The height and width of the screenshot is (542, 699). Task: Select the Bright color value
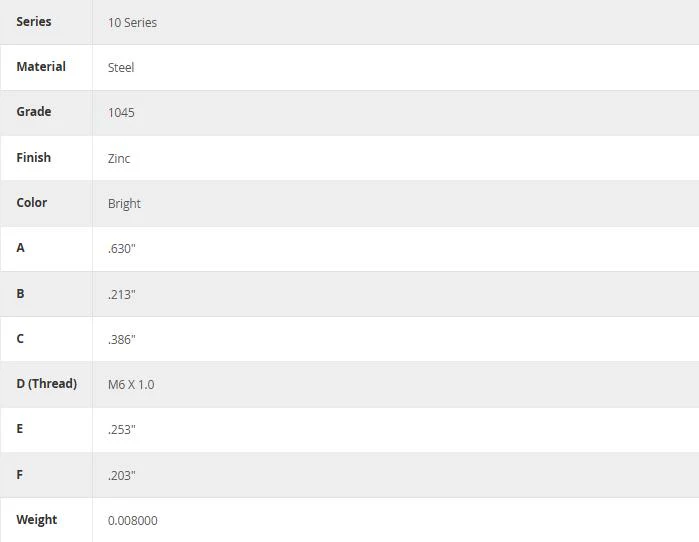tap(124, 204)
